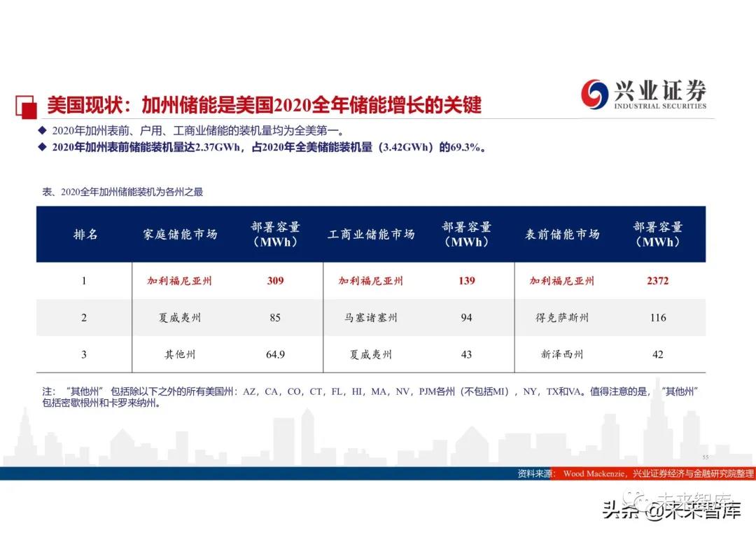Click the value 64.9 in rank 3 row

(x=275, y=355)
